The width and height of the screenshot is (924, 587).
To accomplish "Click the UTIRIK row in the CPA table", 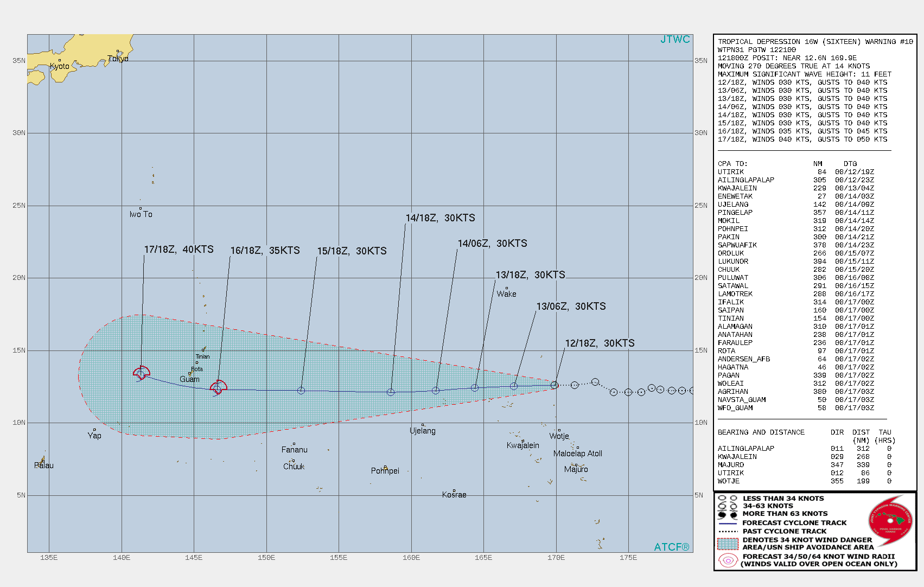I will 796,172.
